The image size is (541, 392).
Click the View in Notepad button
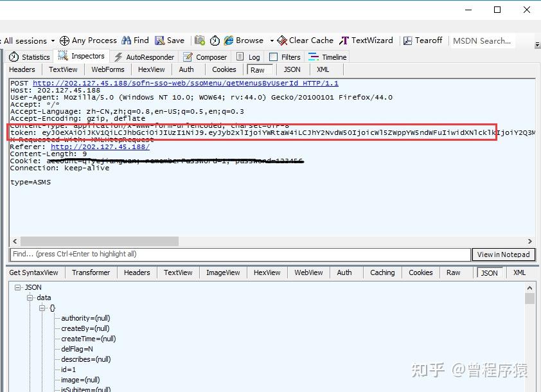504,254
